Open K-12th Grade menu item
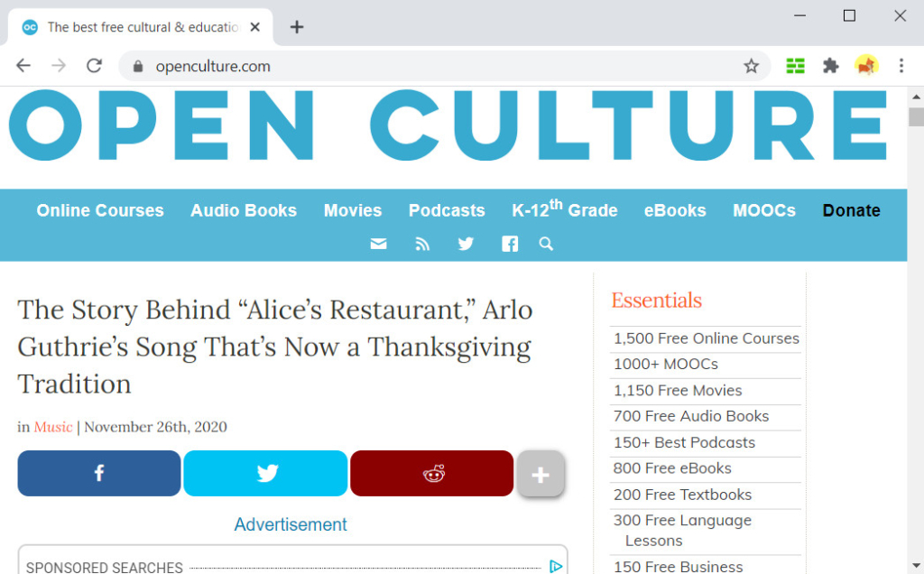This screenshot has height=574, width=924. click(565, 208)
